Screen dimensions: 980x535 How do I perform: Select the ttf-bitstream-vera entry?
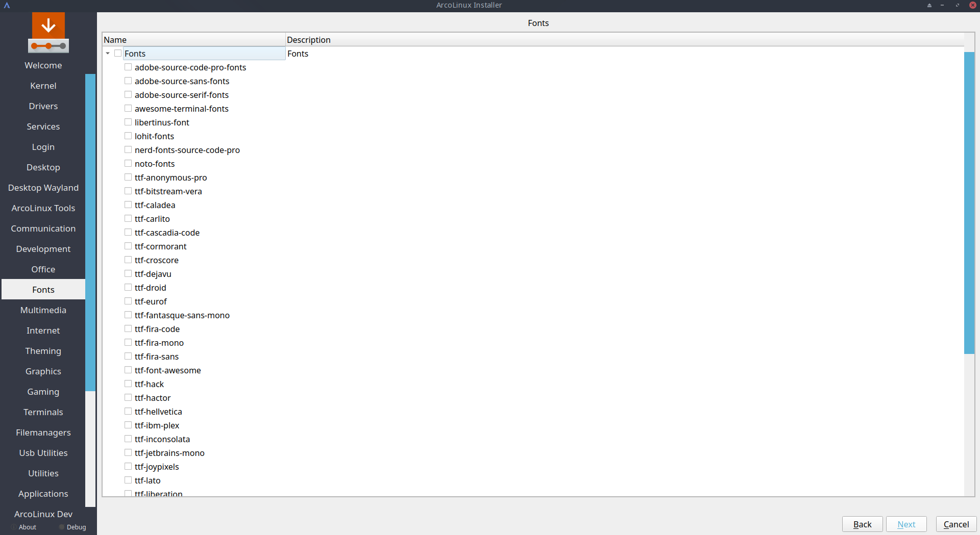(x=168, y=191)
